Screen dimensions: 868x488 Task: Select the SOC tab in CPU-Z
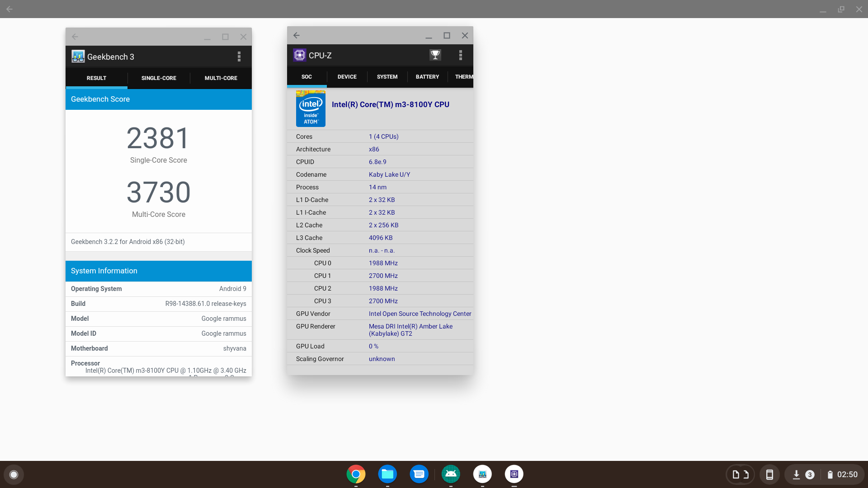(x=307, y=77)
